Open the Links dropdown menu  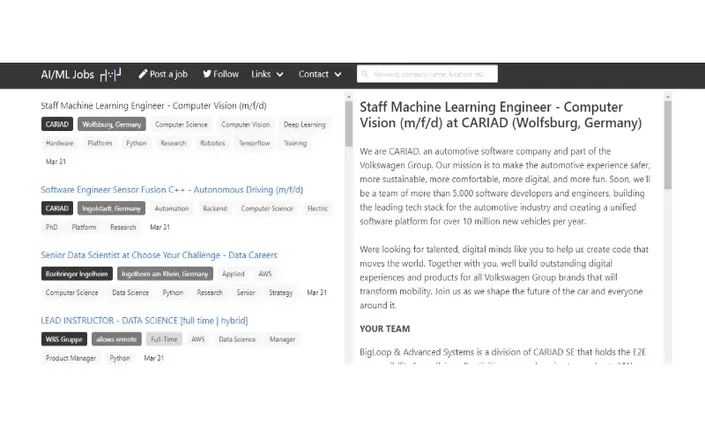267,74
